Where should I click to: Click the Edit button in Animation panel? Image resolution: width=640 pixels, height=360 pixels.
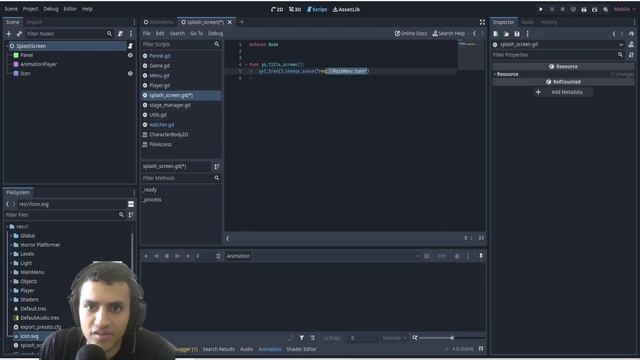tap(442, 256)
